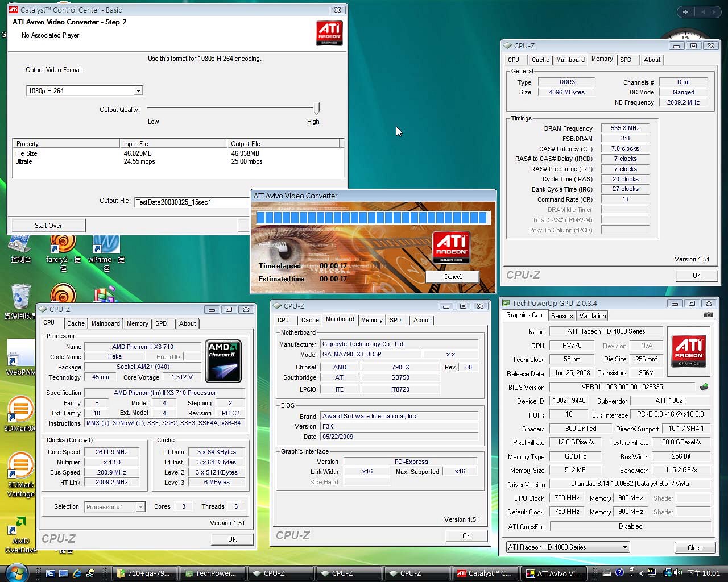The width and height of the screenshot is (728, 582).
Task: Click the 535.8 MHz DRAM Frequency value
Action: pos(625,128)
